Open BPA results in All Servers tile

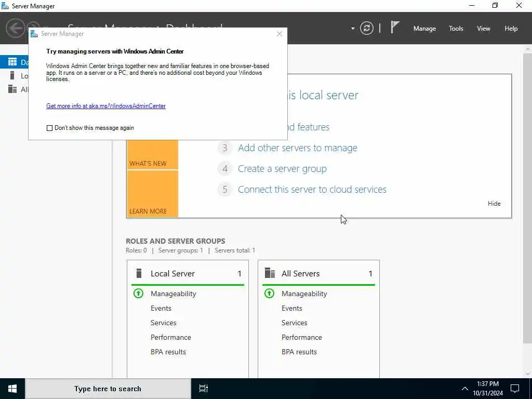click(x=299, y=352)
